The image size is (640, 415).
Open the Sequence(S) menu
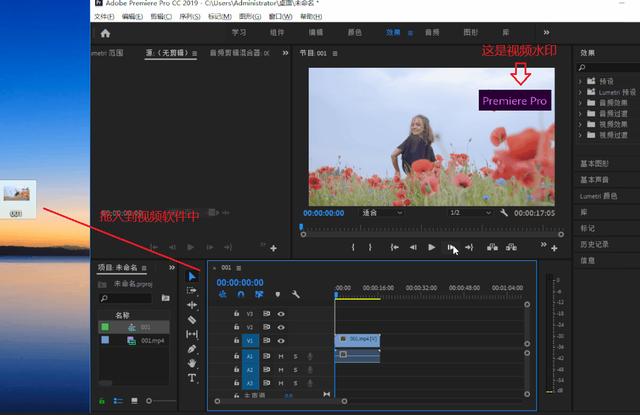pos(190,16)
